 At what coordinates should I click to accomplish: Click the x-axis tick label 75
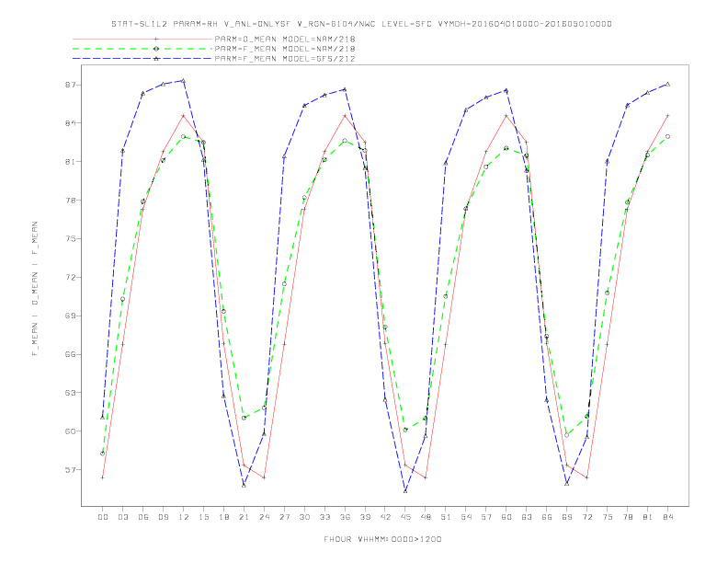point(608,517)
